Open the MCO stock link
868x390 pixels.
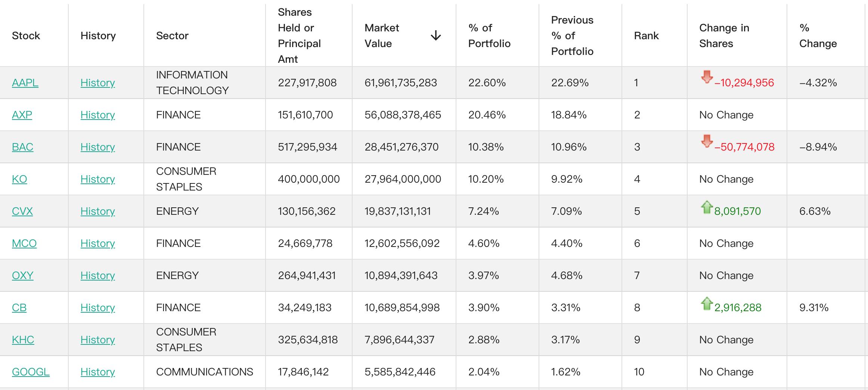click(x=24, y=243)
